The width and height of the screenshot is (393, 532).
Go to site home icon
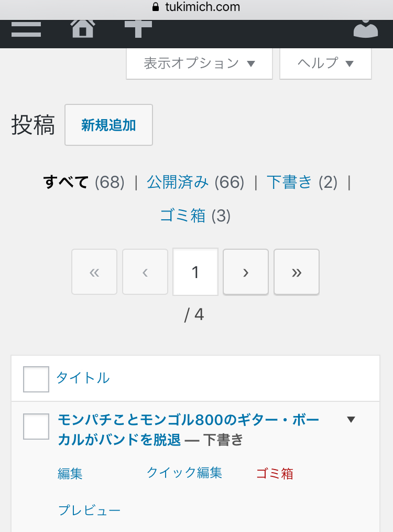[x=83, y=28]
